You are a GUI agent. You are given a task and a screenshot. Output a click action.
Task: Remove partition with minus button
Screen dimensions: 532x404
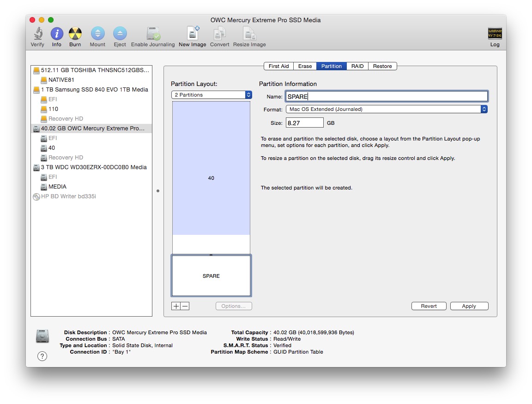tap(185, 306)
